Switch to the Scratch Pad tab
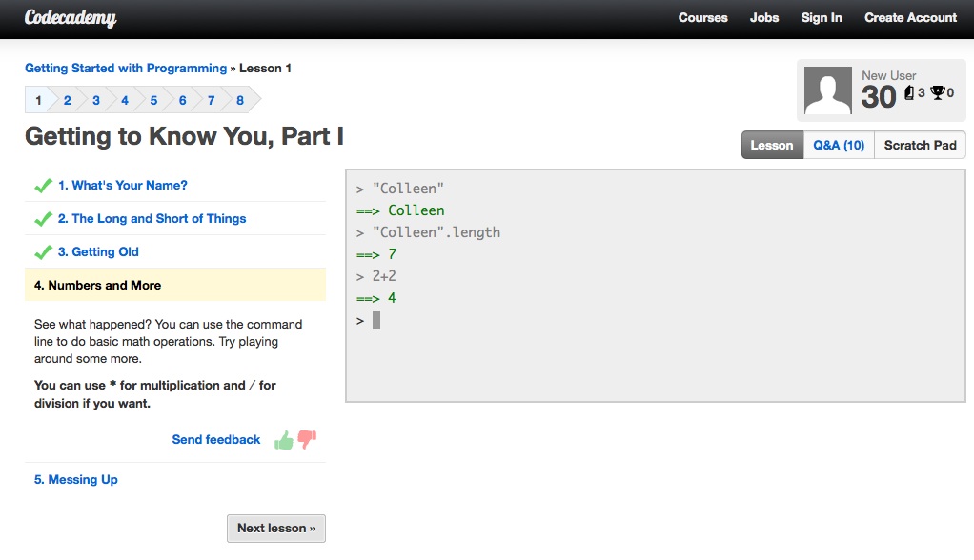974x560 pixels. coord(920,145)
